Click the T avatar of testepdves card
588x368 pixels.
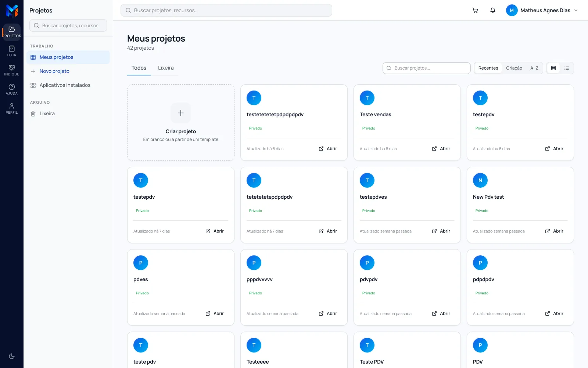(367, 180)
